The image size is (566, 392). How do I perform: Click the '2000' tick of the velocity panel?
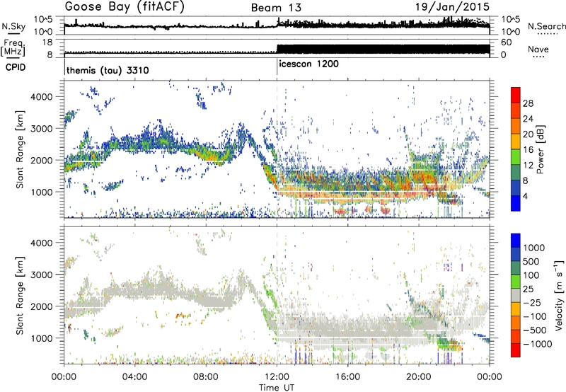42,306
